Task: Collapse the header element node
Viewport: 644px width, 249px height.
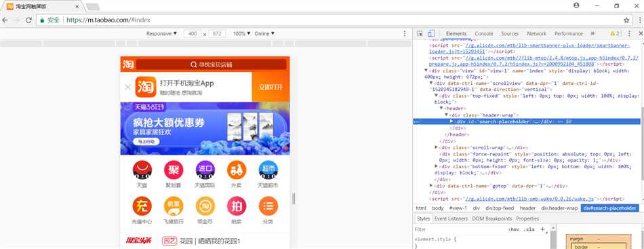Action: coord(441,109)
